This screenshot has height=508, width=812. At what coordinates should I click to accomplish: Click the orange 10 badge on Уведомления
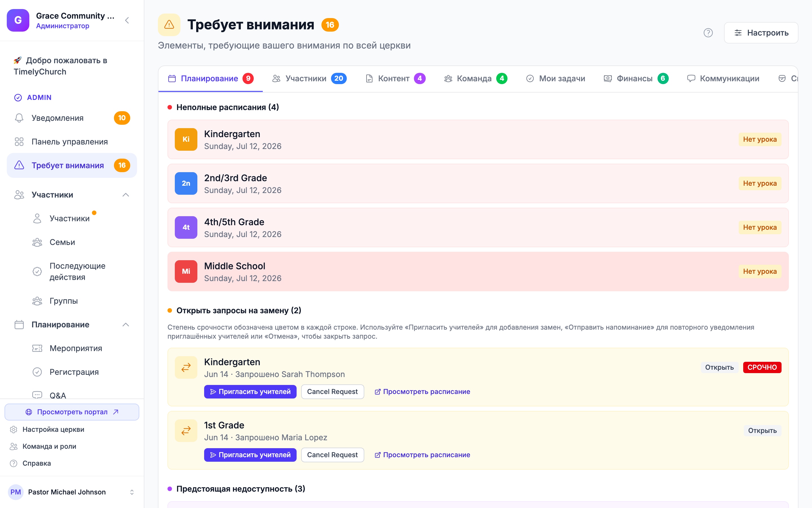(x=122, y=118)
